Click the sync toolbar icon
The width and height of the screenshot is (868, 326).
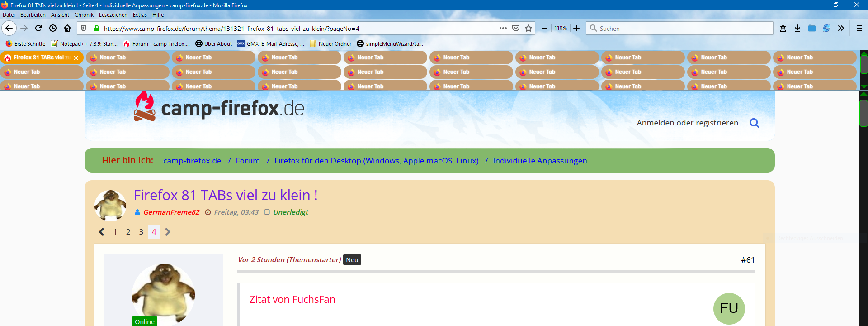click(826, 28)
